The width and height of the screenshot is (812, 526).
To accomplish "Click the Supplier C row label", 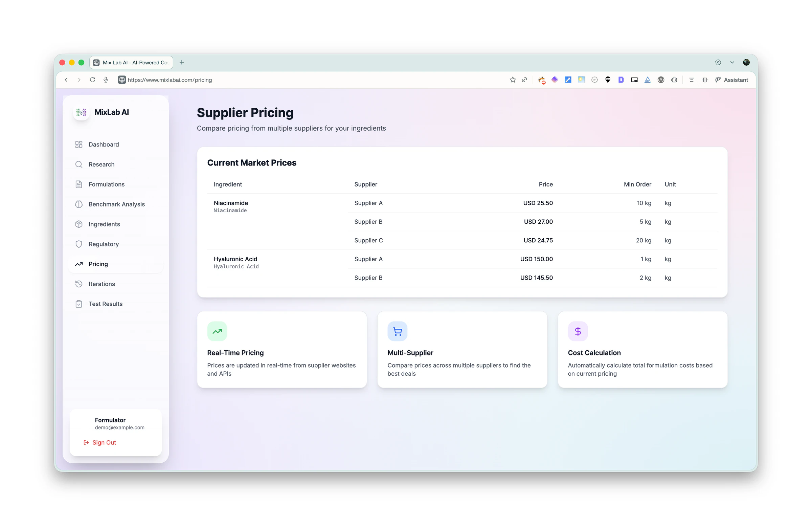I will (x=368, y=240).
